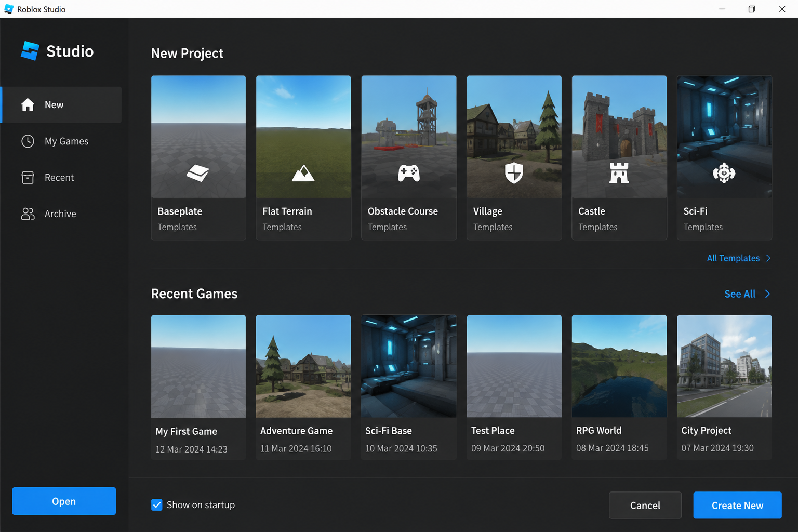Click the Sci-Fi Base title

pos(389,431)
